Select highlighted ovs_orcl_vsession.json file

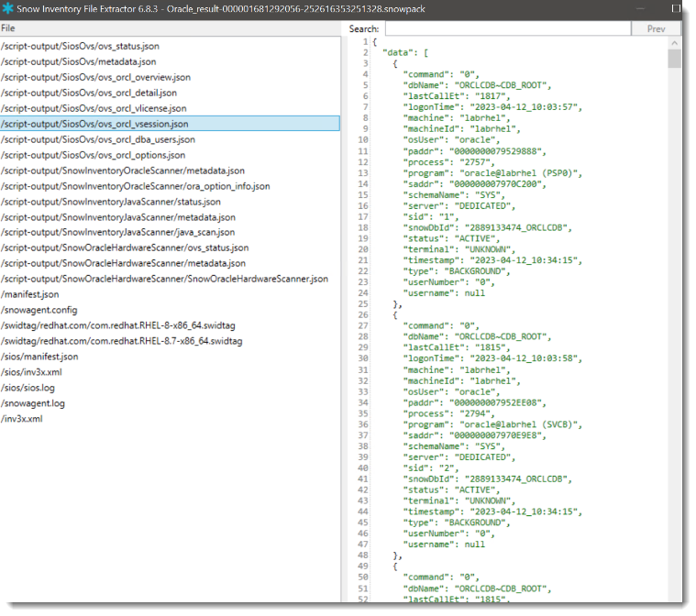click(x=170, y=124)
